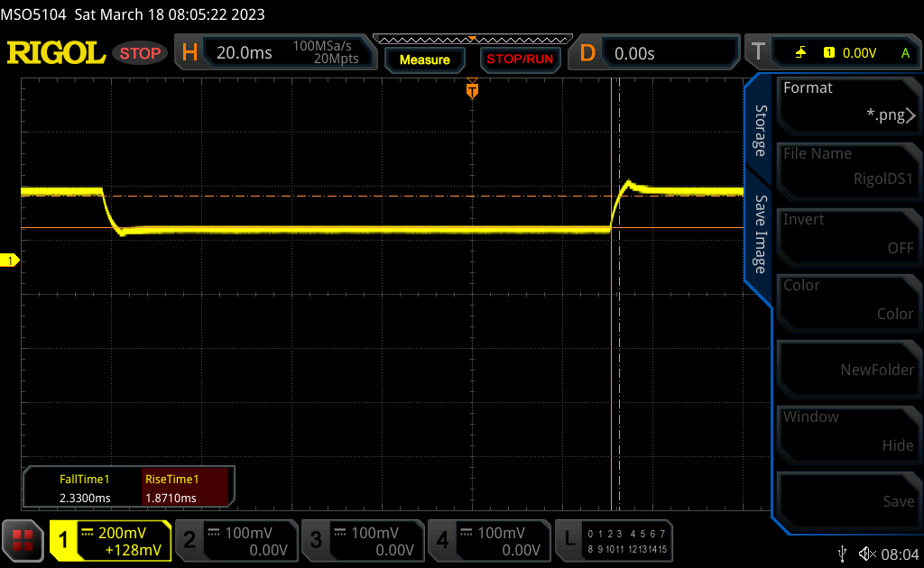
Task: Click the rising edge trigger type icon
Action: (x=800, y=53)
